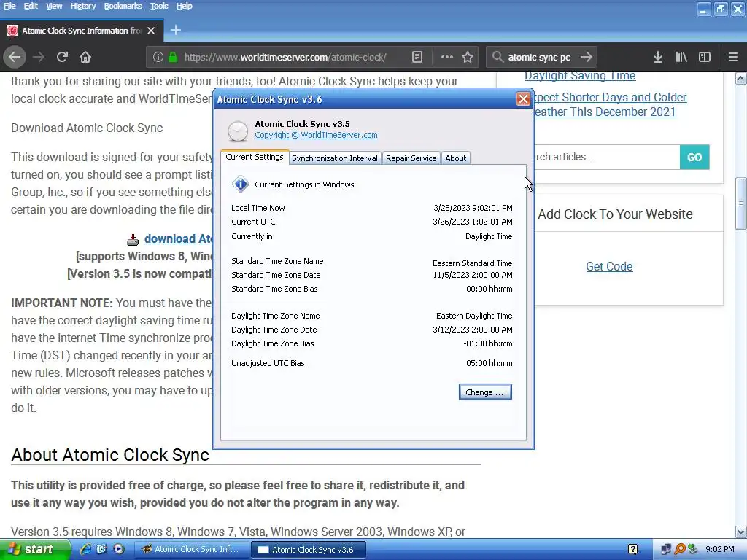The height and width of the screenshot is (560, 747).
Task: Click the download icon beside download link
Action: (133, 239)
